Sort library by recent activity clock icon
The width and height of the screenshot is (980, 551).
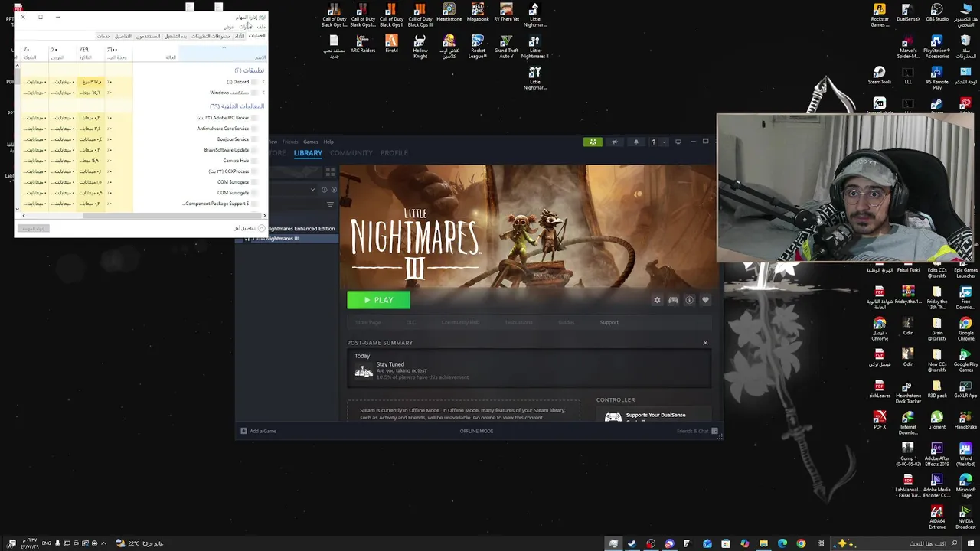click(x=324, y=190)
